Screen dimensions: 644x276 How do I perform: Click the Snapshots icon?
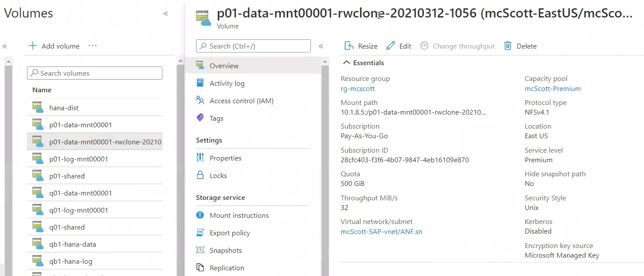tap(200, 250)
